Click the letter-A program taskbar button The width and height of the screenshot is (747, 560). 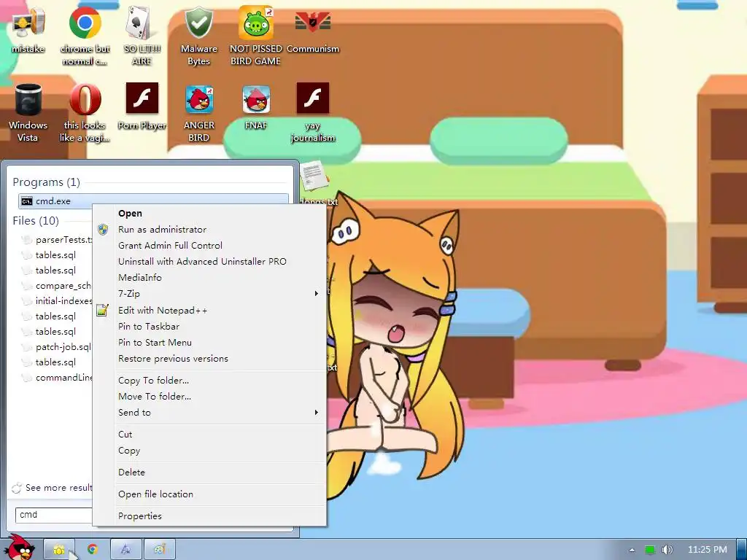(x=125, y=550)
